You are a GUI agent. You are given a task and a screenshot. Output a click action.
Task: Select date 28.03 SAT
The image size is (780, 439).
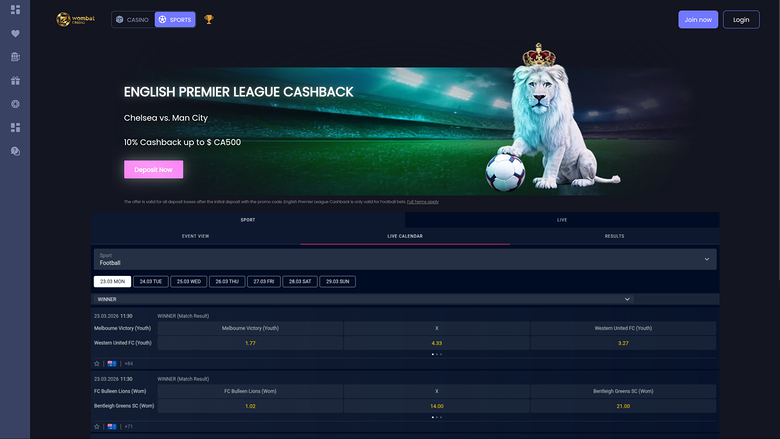tap(300, 281)
